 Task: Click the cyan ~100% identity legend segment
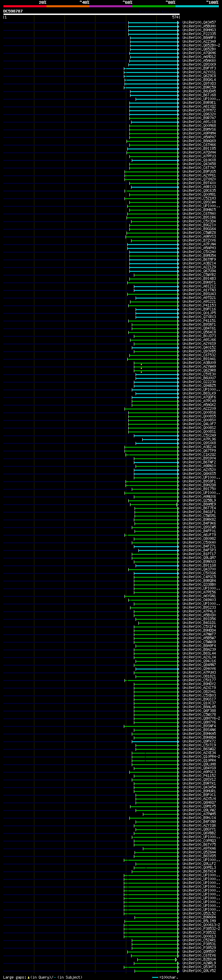coord(197,6)
